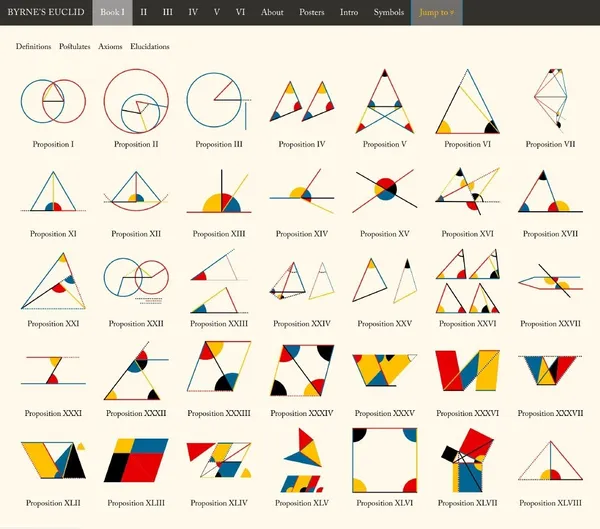600x529 pixels.
Task: Open the Proposition XXXVII diagram
Action: (550, 370)
